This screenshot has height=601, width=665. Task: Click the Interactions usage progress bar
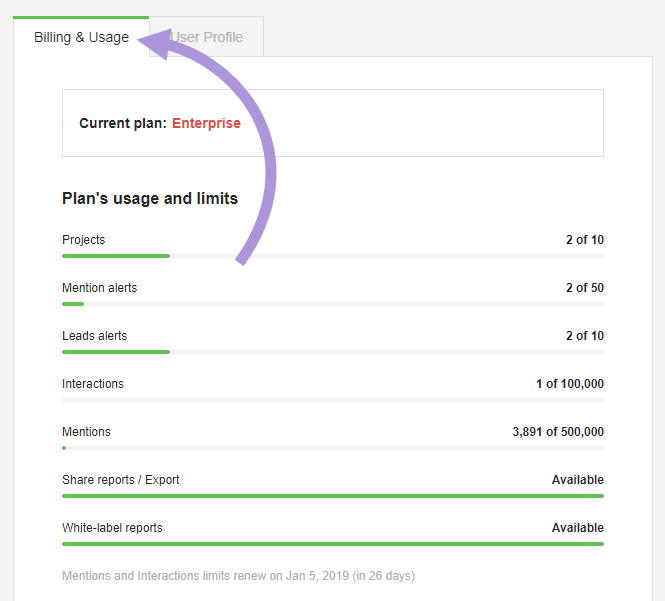333,400
